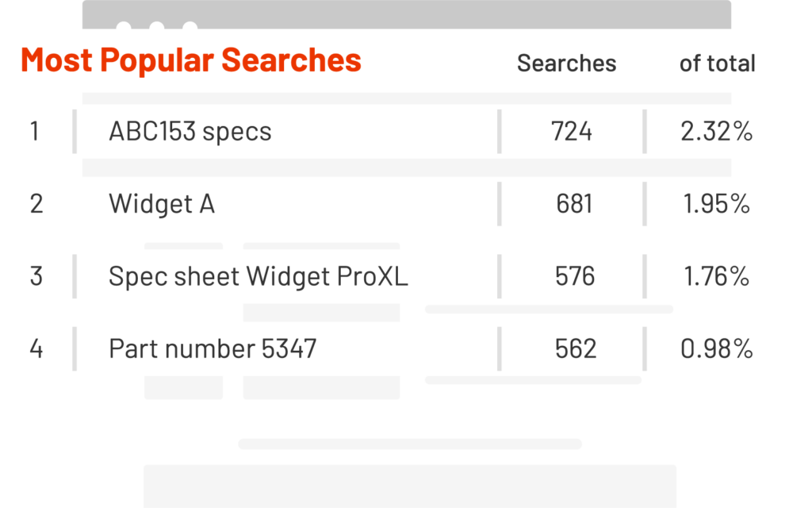Click the 1.95% of total value
The width and height of the screenshot is (812, 508).
tap(716, 204)
